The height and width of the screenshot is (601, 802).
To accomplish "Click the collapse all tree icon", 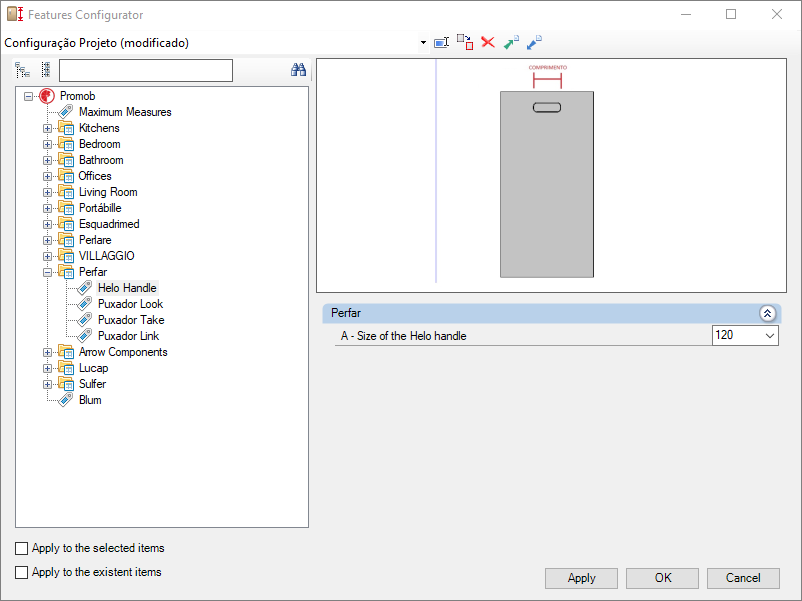I will pyautogui.click(x=46, y=70).
